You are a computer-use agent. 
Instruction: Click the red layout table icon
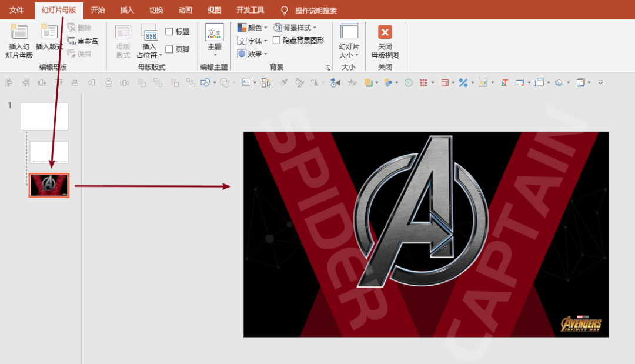(x=444, y=82)
